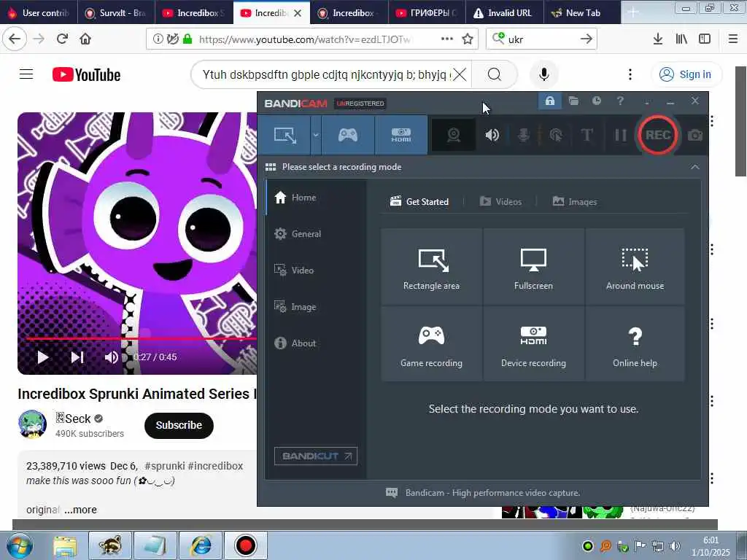Mute the YouTube video volume
The image size is (747, 560).
[112, 357]
